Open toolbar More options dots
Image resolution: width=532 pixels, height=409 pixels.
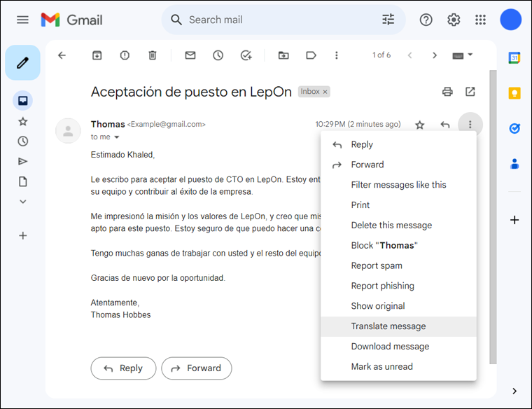(337, 55)
